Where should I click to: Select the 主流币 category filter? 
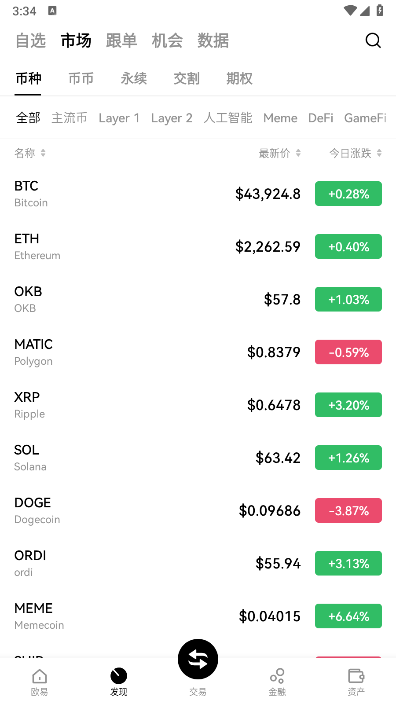69,118
